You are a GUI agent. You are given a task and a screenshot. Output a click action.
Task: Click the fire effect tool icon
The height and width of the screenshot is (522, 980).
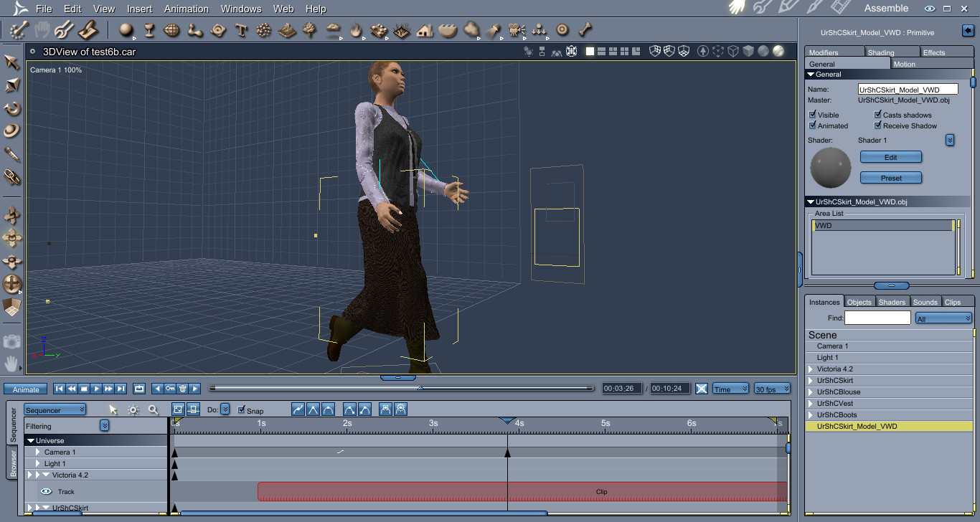click(356, 30)
